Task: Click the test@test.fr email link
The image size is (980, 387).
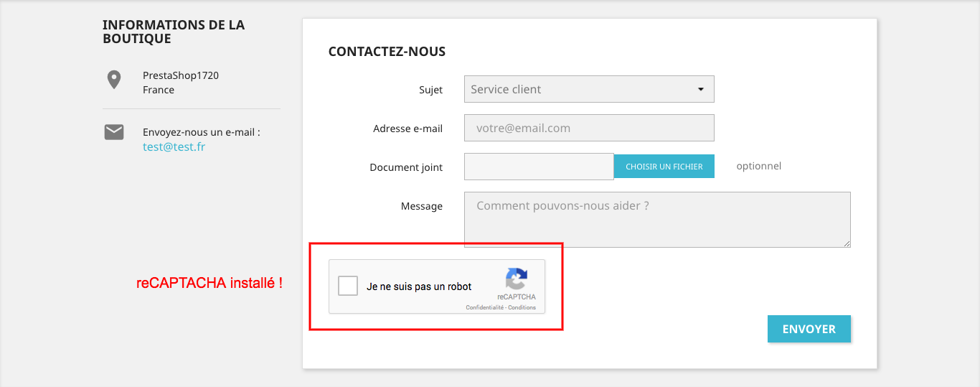Action: (x=174, y=147)
